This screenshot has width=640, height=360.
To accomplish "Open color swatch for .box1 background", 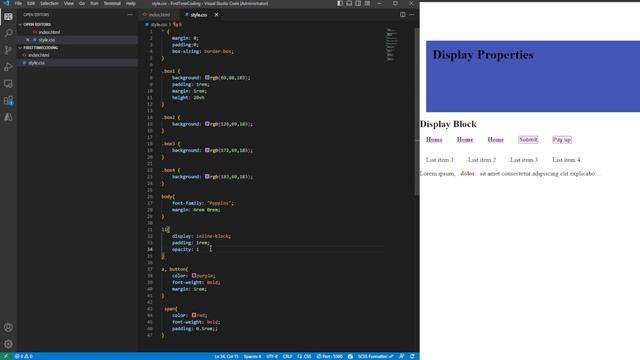I will click(207, 78).
